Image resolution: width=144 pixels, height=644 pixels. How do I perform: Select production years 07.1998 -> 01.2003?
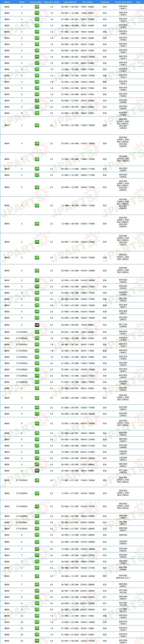70,628
